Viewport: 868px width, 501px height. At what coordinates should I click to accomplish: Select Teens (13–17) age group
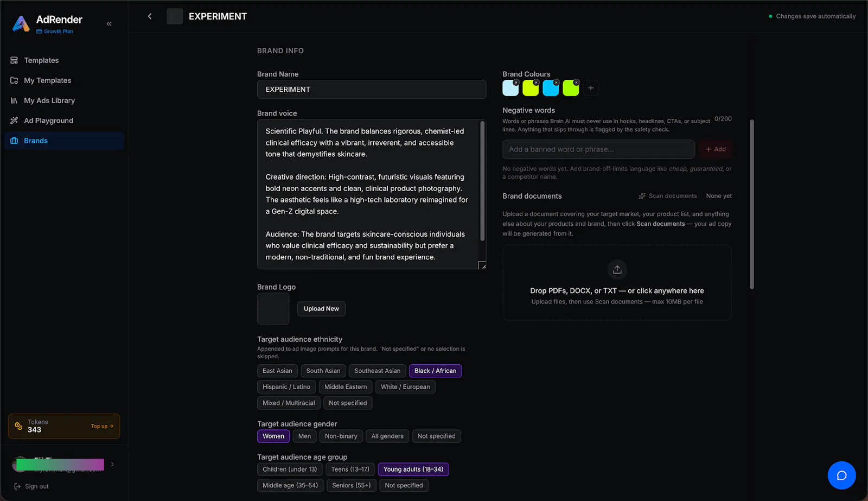(350, 470)
